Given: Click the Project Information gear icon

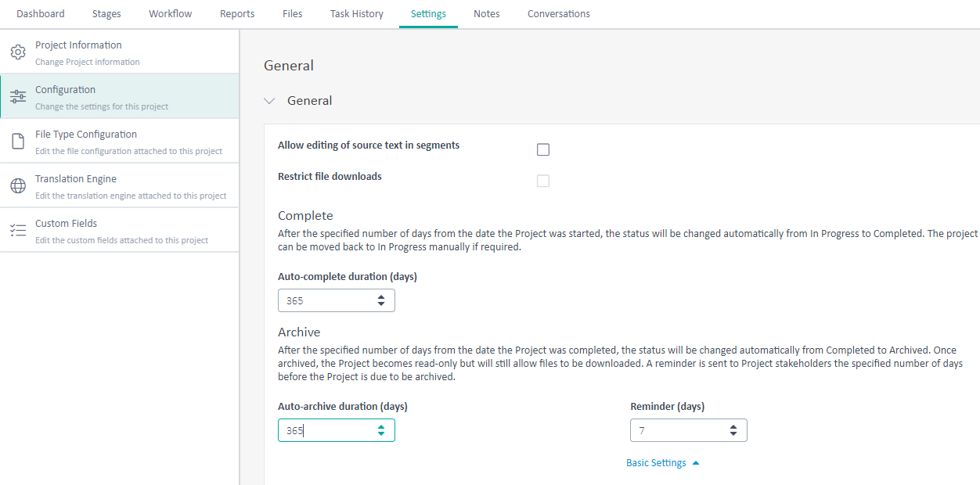Looking at the screenshot, I should (x=18, y=51).
